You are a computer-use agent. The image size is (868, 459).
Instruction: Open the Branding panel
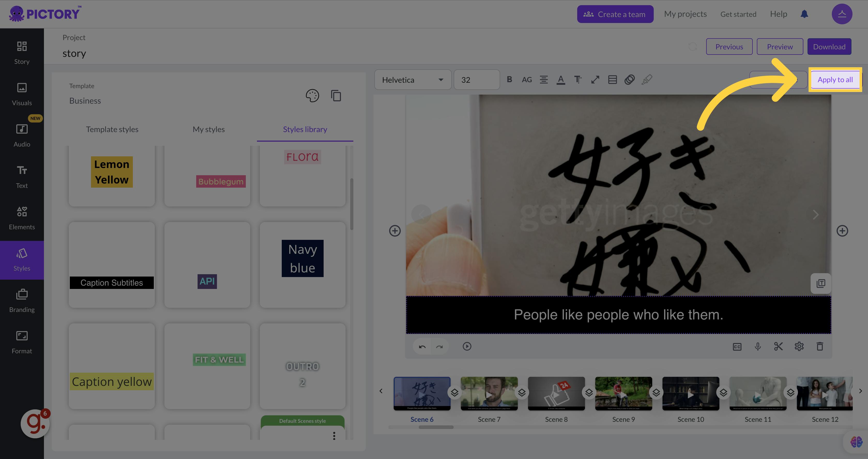(x=22, y=301)
